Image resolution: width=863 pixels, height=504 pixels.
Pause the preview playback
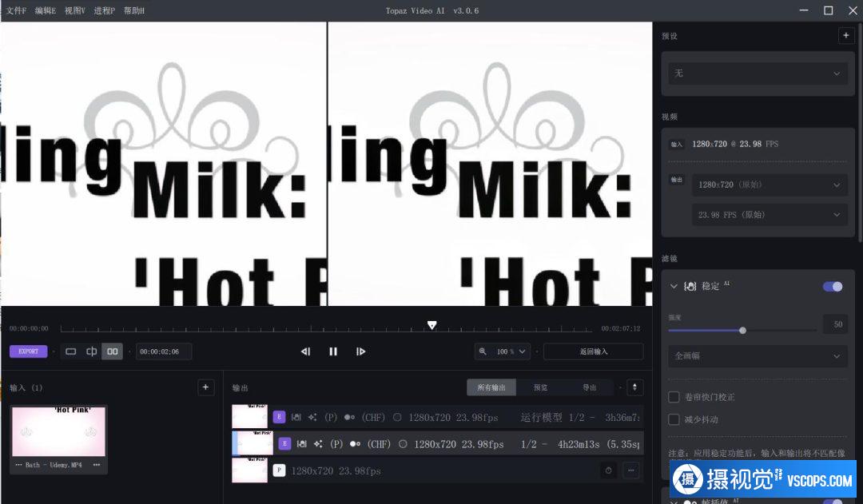click(x=333, y=351)
